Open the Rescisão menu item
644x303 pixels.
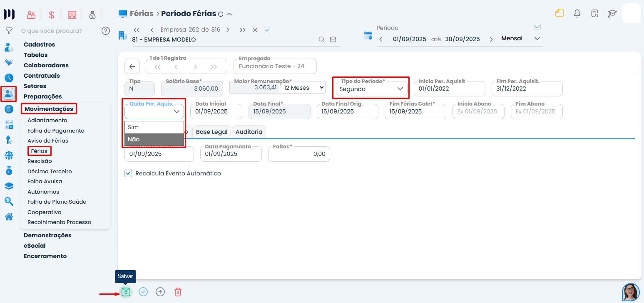pyautogui.click(x=40, y=161)
